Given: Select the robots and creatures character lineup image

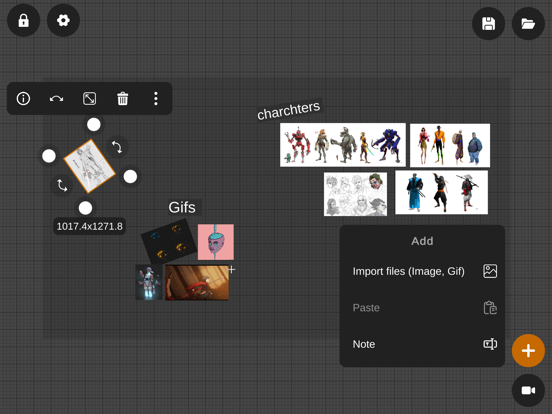Looking at the screenshot, I should coord(343,145).
